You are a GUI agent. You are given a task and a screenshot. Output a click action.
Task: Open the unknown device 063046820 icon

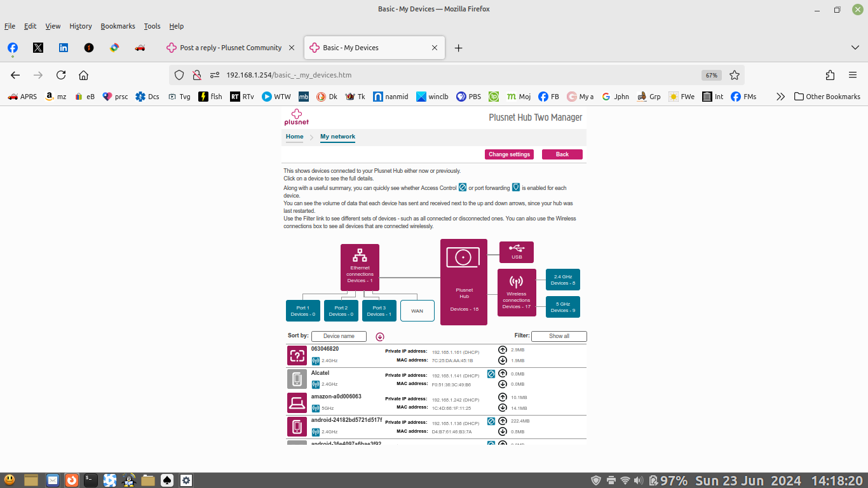297,355
